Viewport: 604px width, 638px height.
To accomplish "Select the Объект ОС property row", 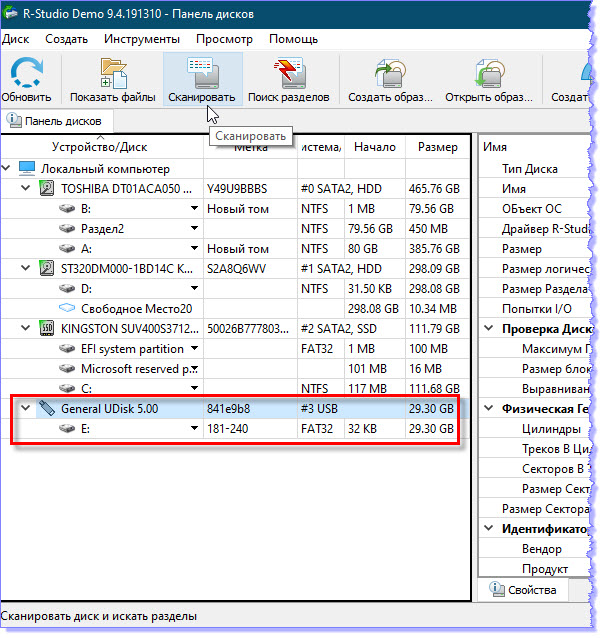I will (x=533, y=210).
